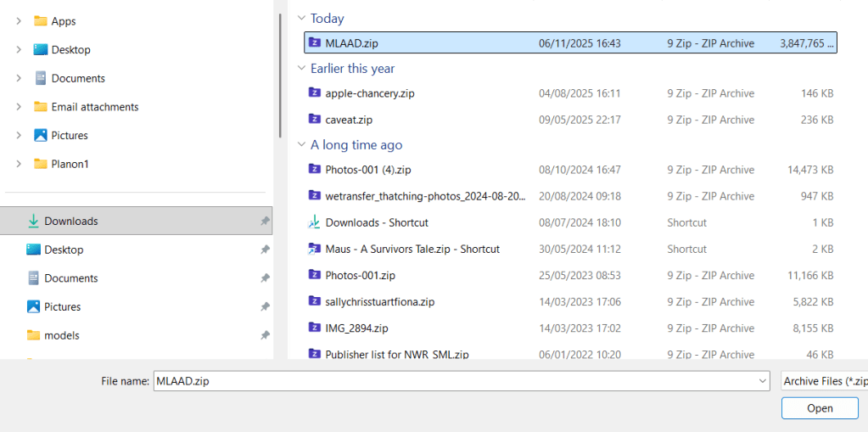Select the models folder icon in sidebar
The image size is (868, 432).
click(33, 335)
